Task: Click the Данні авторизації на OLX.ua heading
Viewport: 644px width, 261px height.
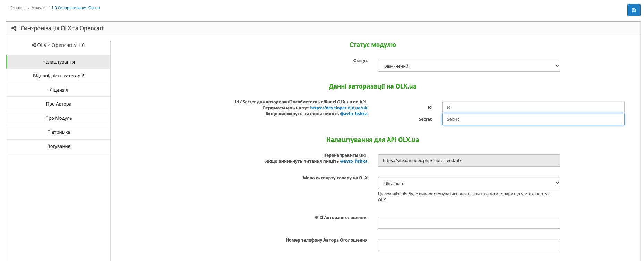Action: point(372,86)
